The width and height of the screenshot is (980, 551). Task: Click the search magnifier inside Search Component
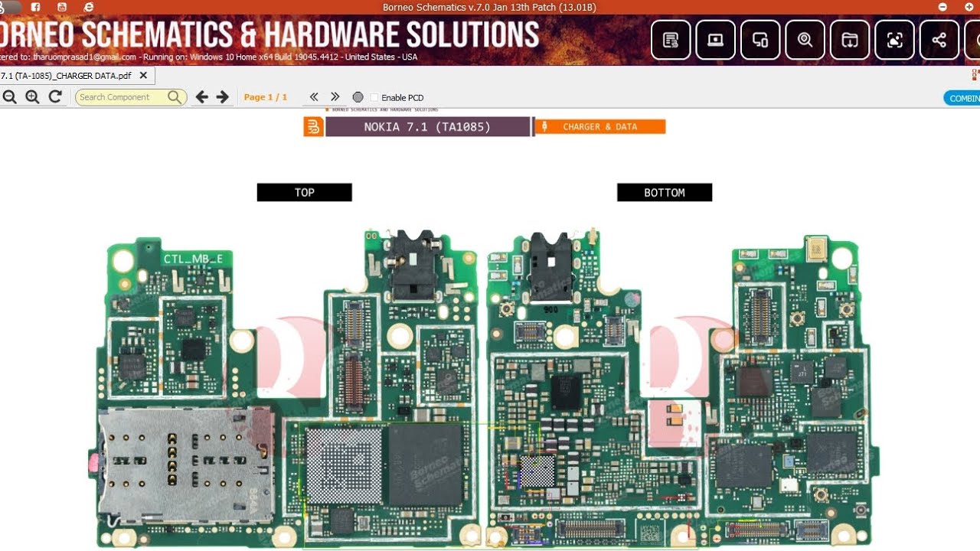click(175, 97)
